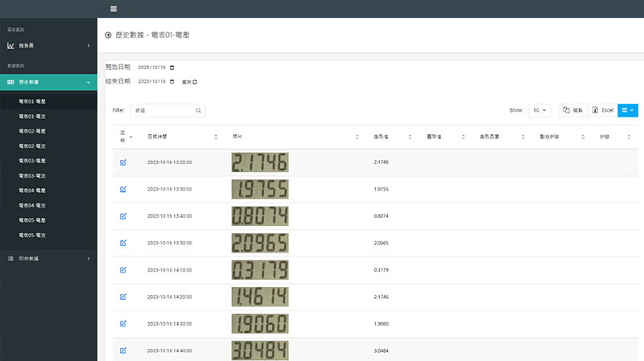Click the list icon beside 即時數據

click(x=10, y=258)
